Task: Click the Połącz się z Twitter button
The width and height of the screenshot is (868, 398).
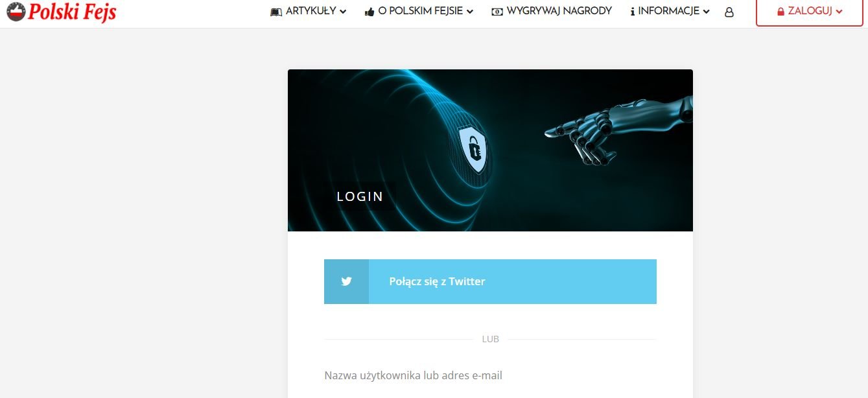Action: click(x=490, y=281)
